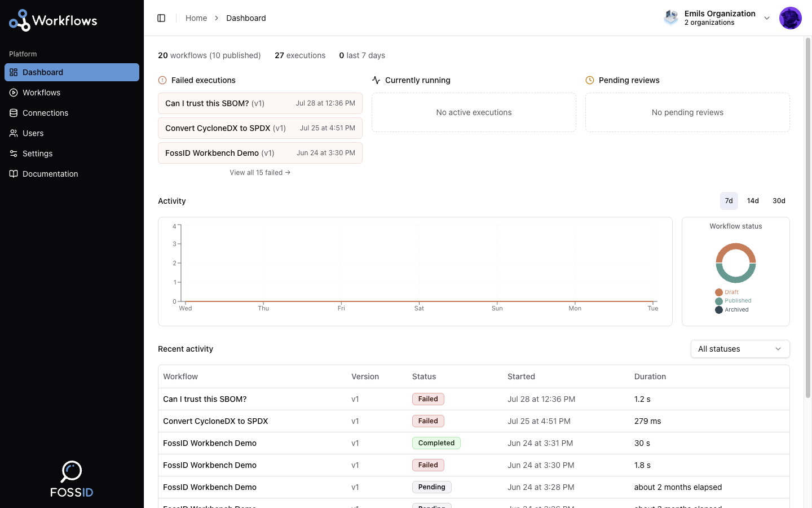Click Failed badge on Jun 24 3:30 PM row
The height and width of the screenshot is (508, 812).
[x=428, y=465]
